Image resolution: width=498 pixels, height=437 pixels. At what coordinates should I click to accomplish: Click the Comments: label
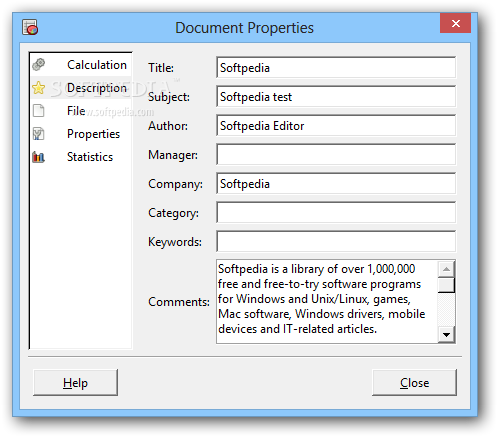[x=179, y=302]
